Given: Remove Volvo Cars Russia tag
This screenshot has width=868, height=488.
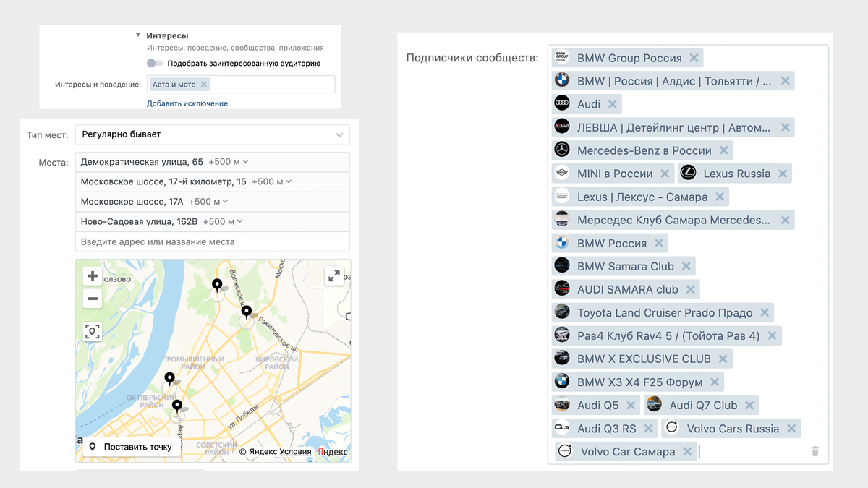Looking at the screenshot, I should (x=791, y=428).
